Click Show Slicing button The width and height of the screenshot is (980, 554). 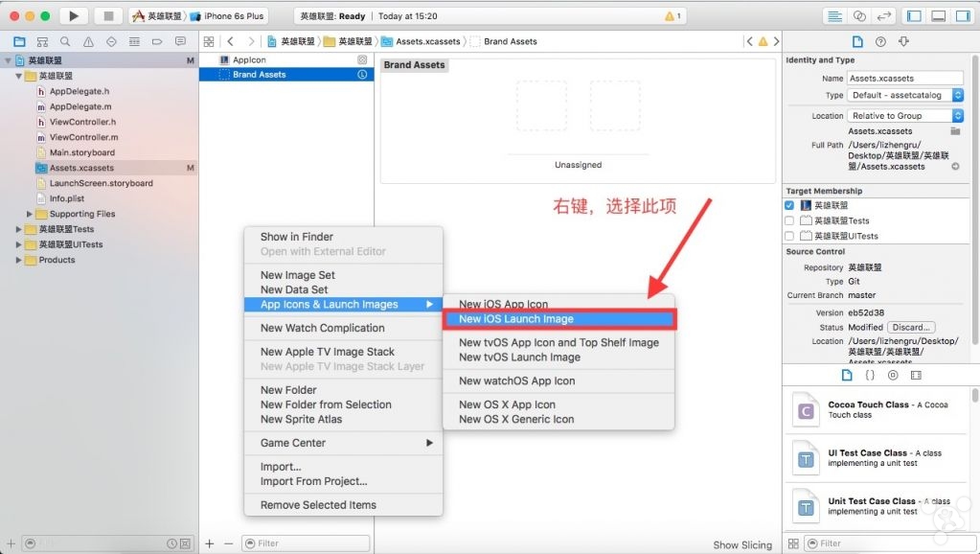[742, 544]
